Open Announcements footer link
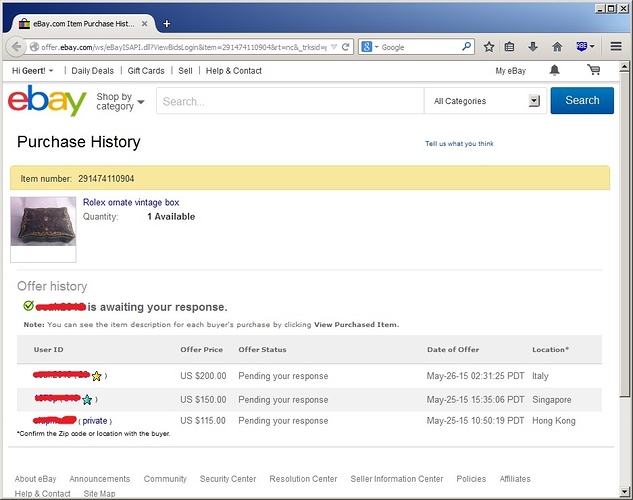The width and height of the screenshot is (633, 500). (100, 479)
